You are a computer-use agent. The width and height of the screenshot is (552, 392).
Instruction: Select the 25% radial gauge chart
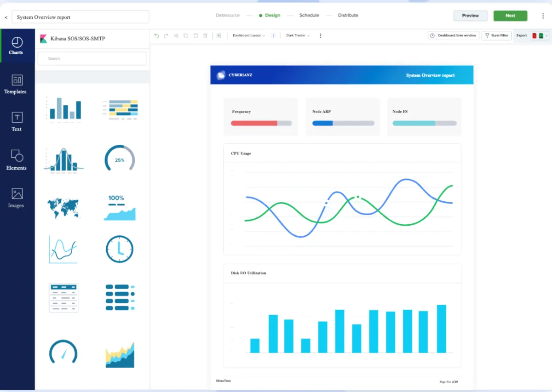[x=120, y=159]
